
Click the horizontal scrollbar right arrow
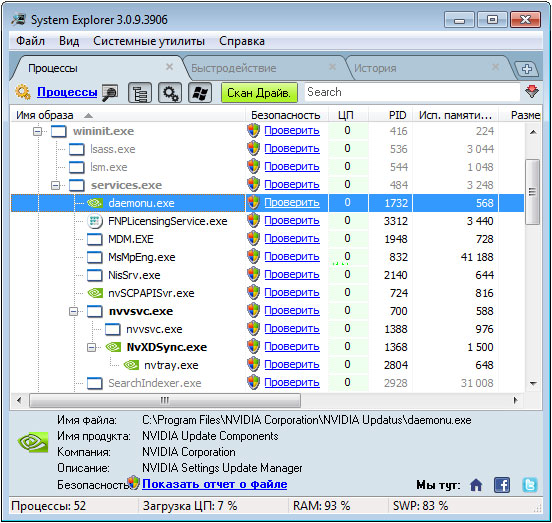click(x=515, y=400)
